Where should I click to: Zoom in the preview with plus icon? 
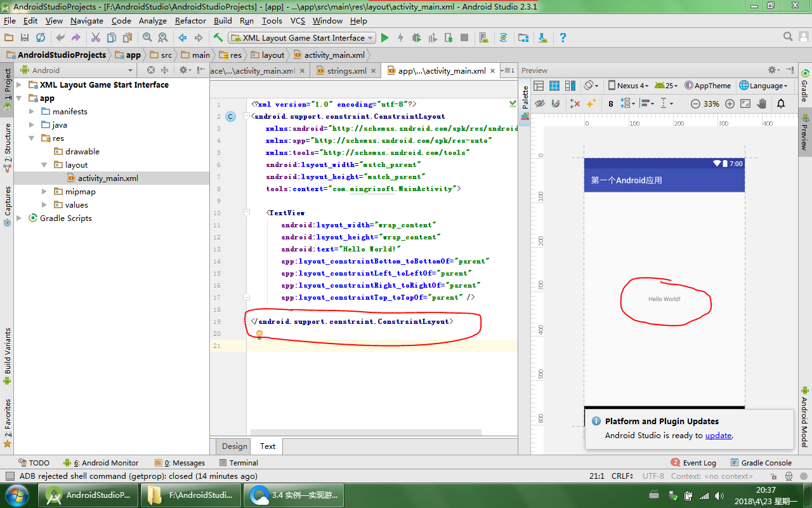[730, 104]
